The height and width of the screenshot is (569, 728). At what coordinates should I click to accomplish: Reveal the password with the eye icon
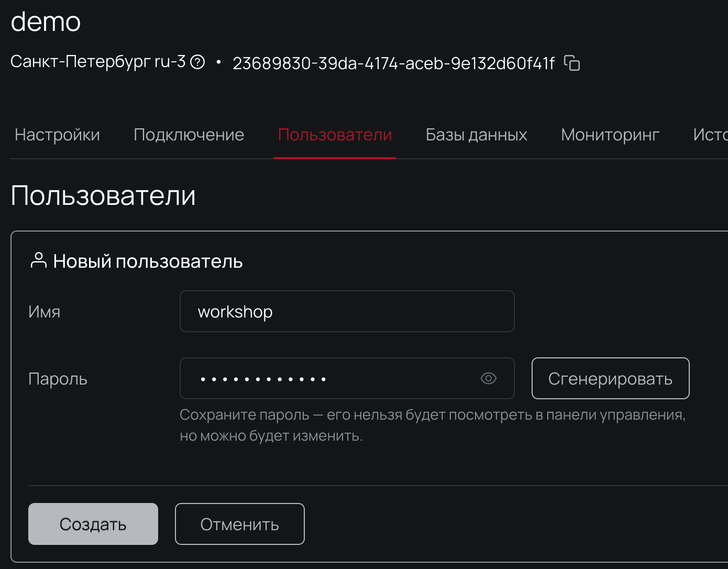[488, 378]
